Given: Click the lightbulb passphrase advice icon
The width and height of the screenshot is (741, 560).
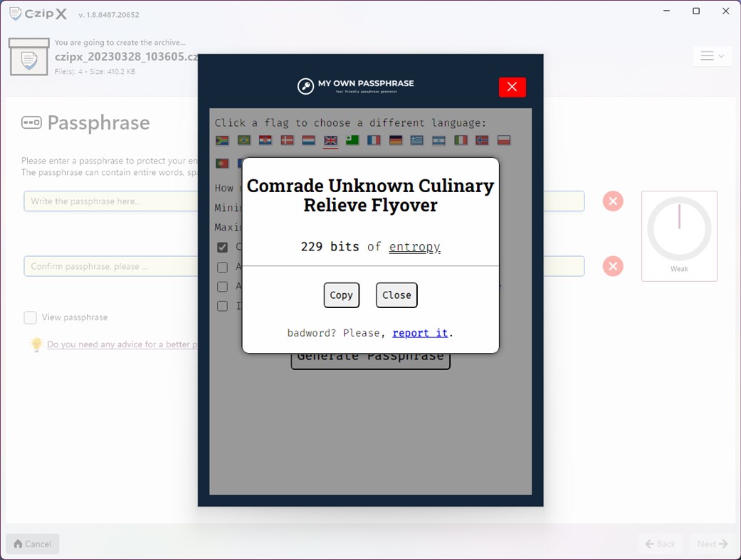Looking at the screenshot, I should pos(34,344).
